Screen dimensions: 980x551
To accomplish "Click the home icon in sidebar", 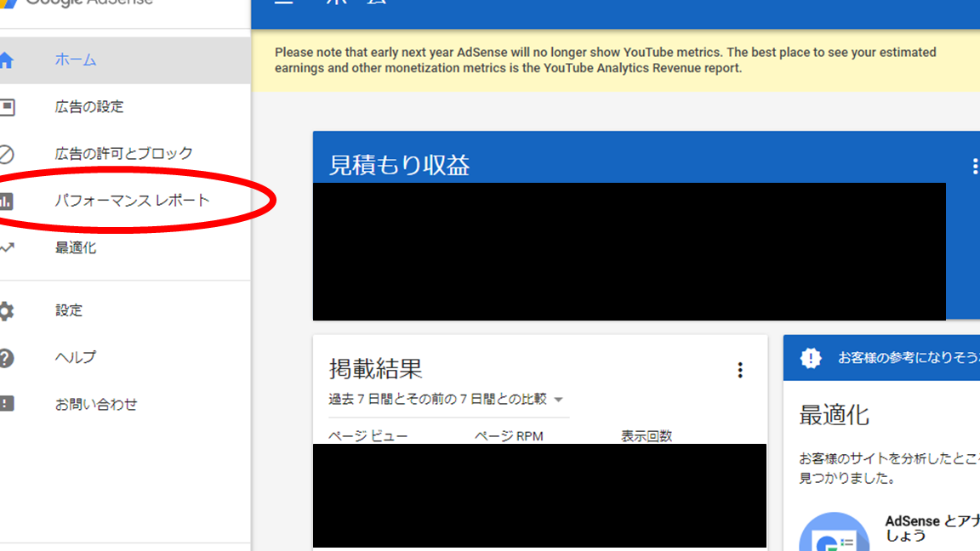I will click(6, 60).
